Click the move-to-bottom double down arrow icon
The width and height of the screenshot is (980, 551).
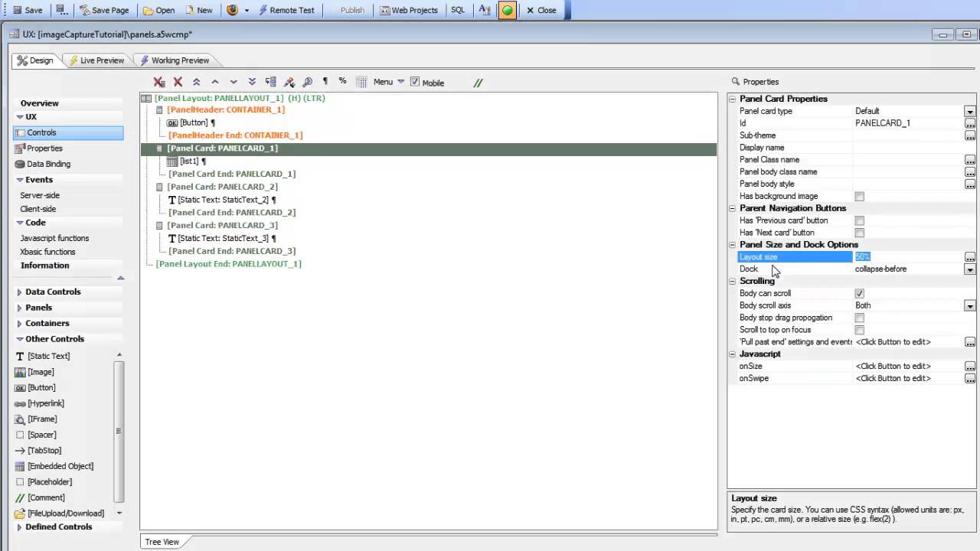click(252, 82)
